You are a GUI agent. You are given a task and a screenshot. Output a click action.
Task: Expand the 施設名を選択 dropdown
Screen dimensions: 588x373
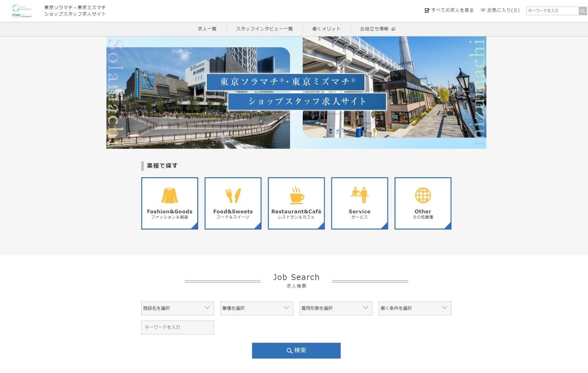point(177,308)
